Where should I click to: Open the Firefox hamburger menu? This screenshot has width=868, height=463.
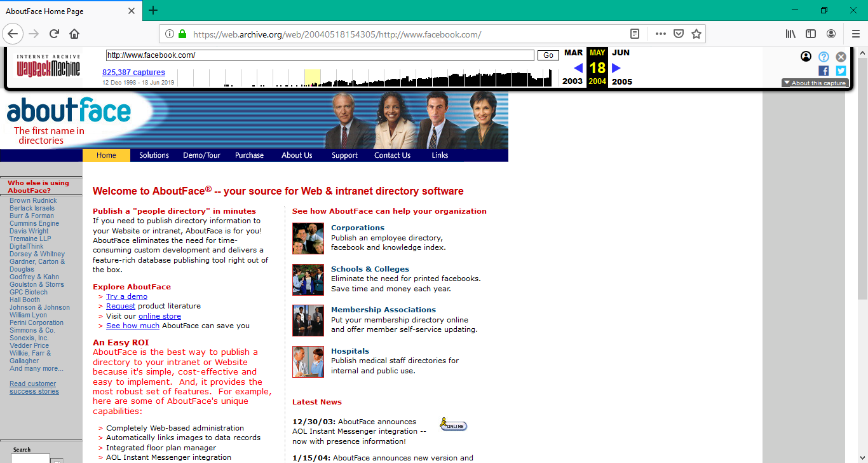[855, 34]
